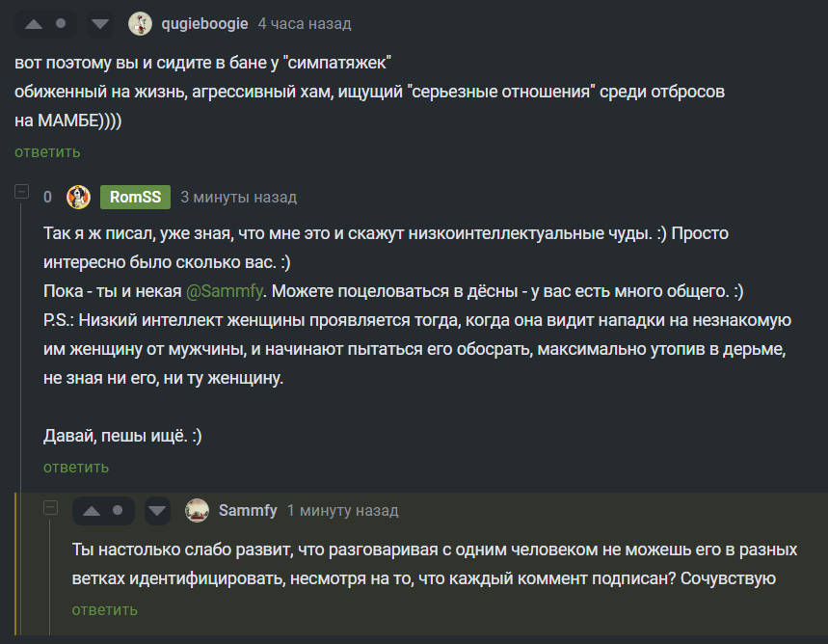Collapse Sammfy's comment branch
The height and width of the screenshot is (644, 828).
51,508
